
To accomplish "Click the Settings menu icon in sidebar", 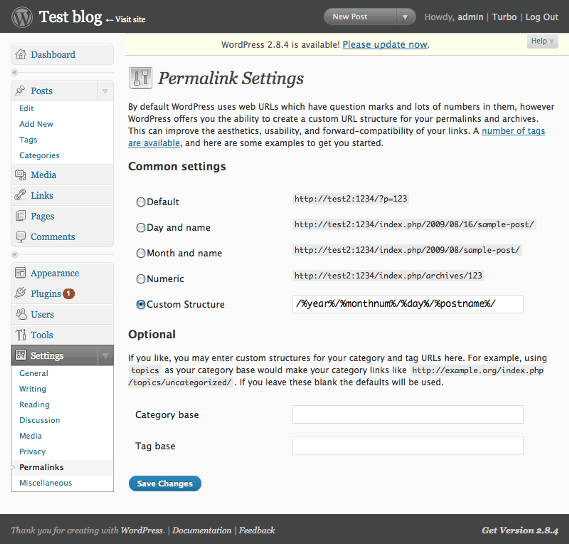I will click(21, 355).
